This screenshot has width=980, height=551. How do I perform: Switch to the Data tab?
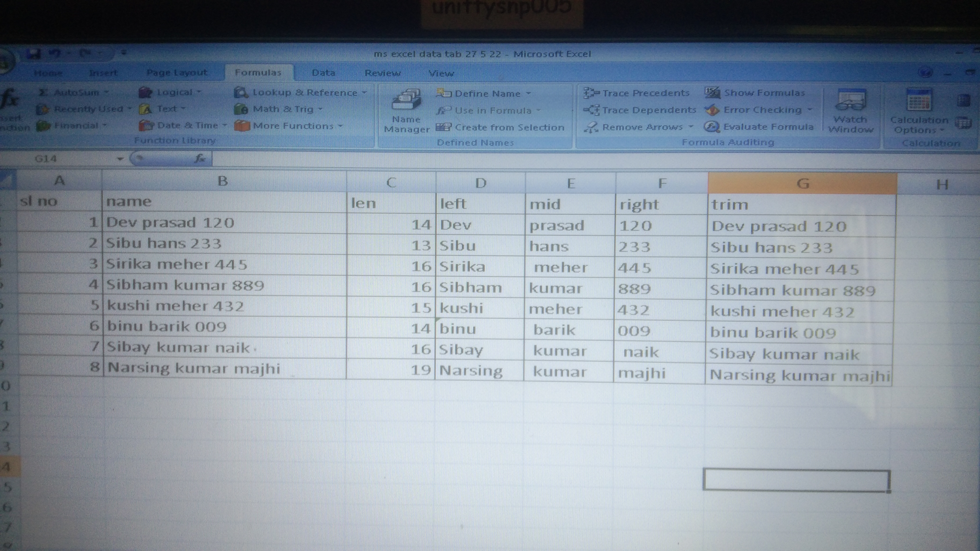(x=323, y=73)
